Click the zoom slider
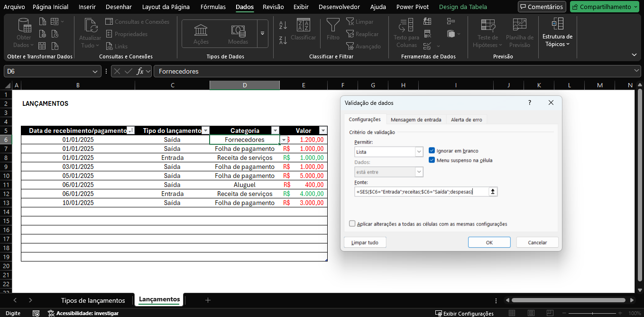The width and height of the screenshot is (644, 317). [x=592, y=313]
